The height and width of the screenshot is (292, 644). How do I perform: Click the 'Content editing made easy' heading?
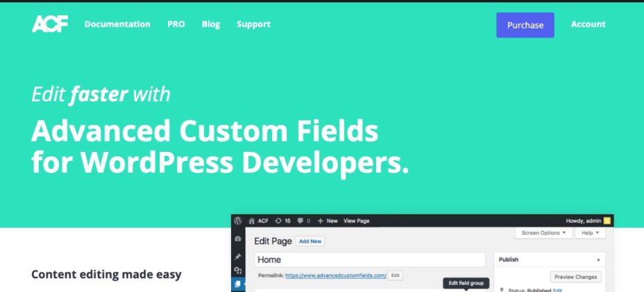(x=106, y=275)
